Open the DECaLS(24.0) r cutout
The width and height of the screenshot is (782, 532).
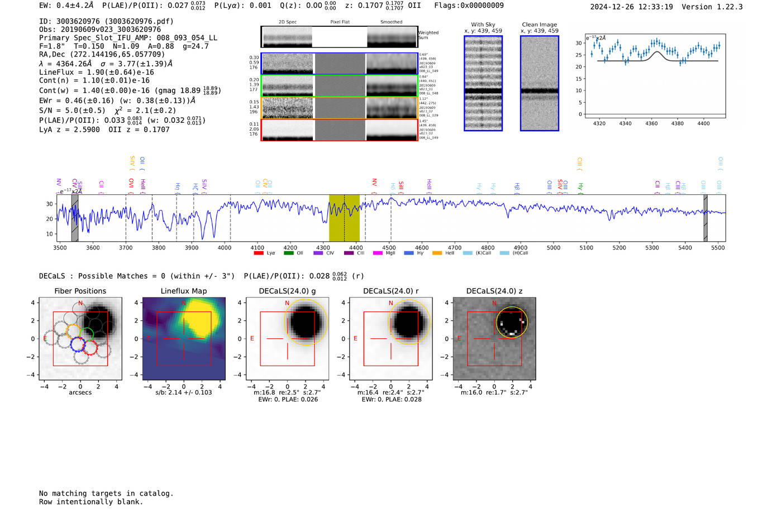point(390,339)
